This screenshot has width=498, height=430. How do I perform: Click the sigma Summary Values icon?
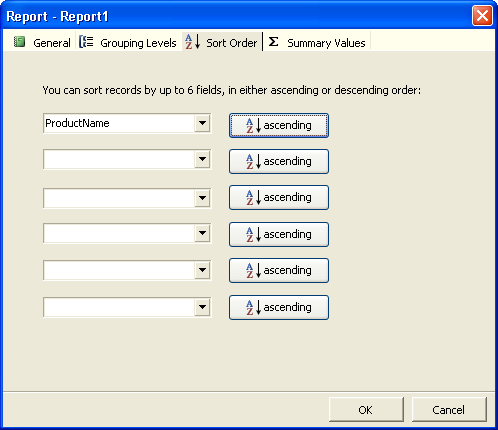[273, 42]
